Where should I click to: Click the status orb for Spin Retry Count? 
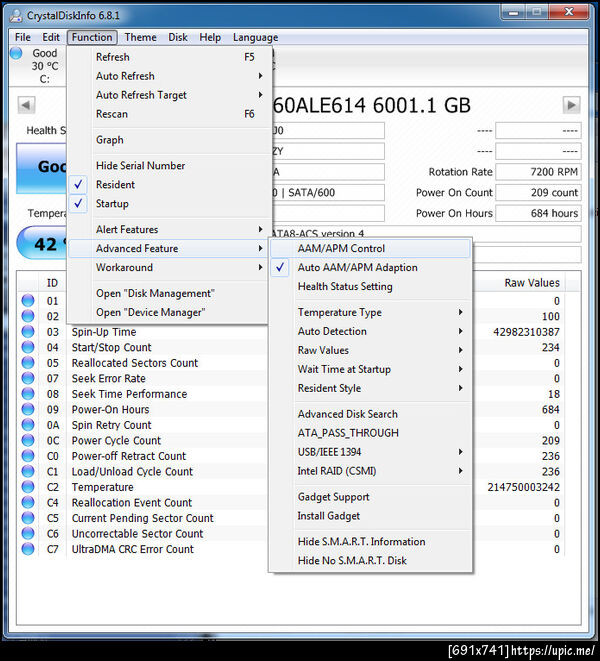(28, 425)
